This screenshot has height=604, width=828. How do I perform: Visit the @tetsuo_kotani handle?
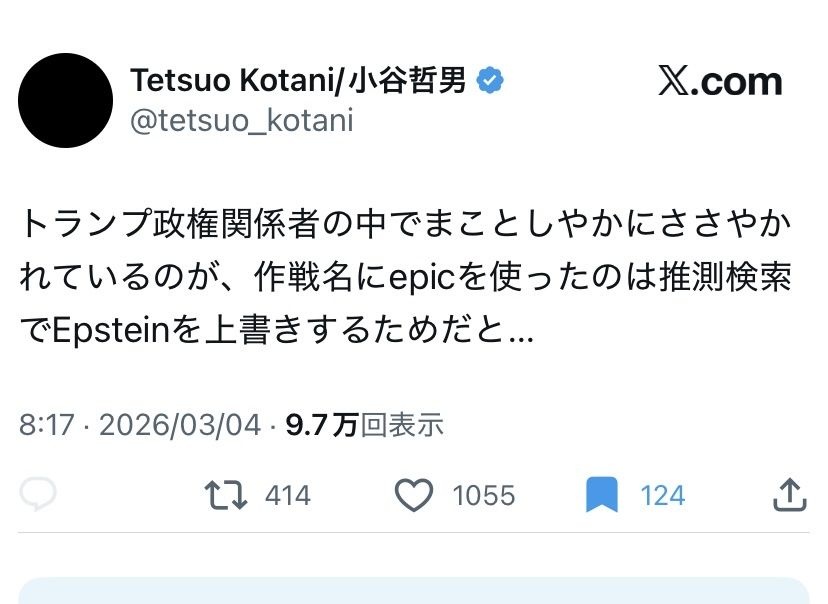point(242,121)
